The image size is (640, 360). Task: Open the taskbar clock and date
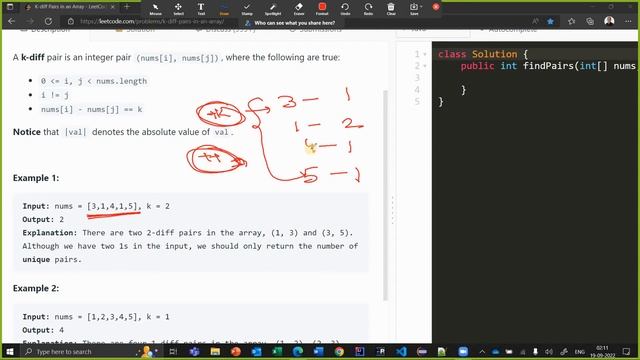click(x=602, y=351)
